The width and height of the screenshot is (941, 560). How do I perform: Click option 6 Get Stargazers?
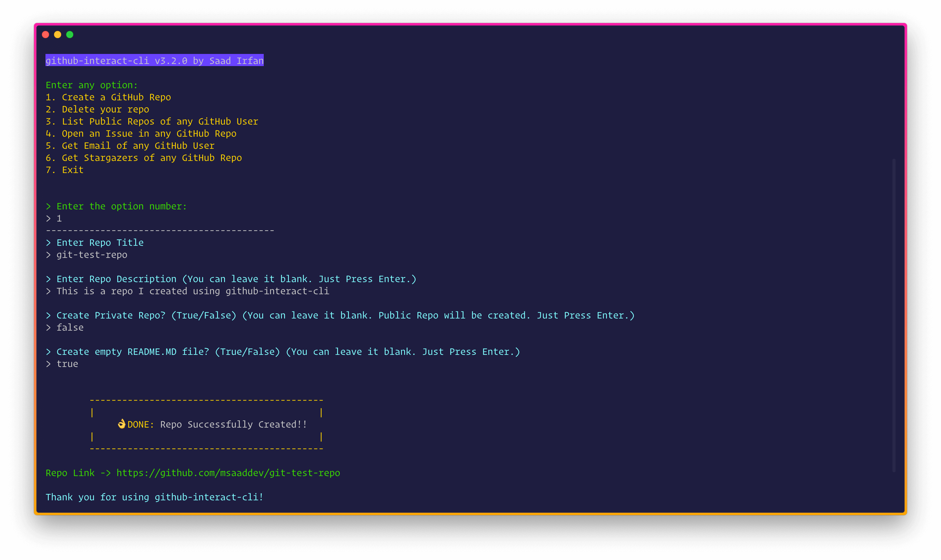click(x=143, y=158)
